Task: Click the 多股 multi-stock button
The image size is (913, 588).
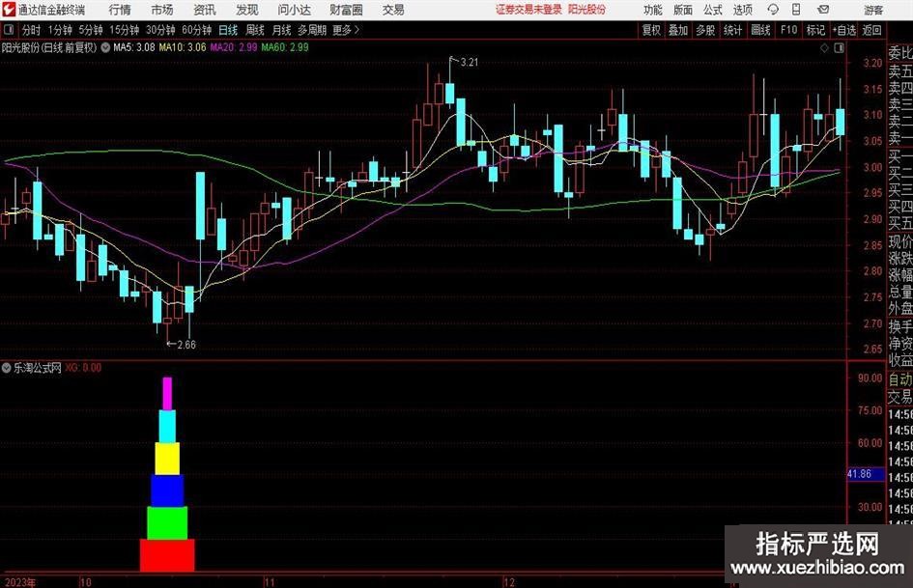Action: click(x=705, y=30)
